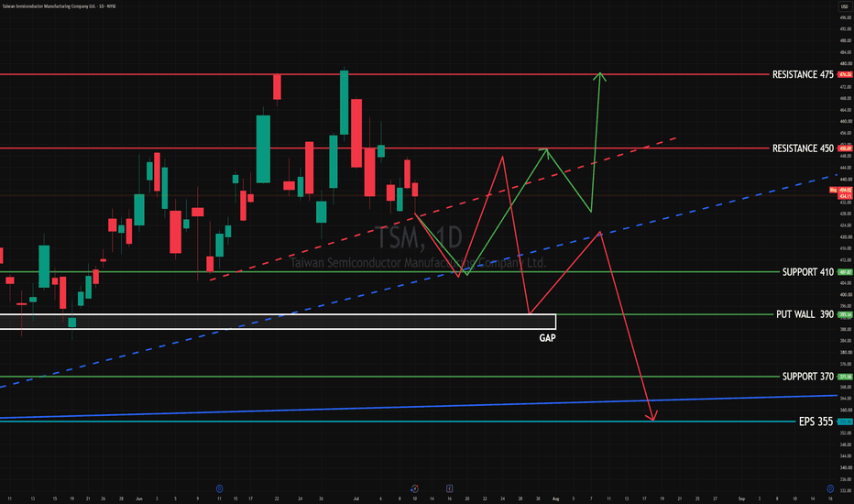Select the GAP text label
The image size is (854, 504).
click(x=547, y=338)
